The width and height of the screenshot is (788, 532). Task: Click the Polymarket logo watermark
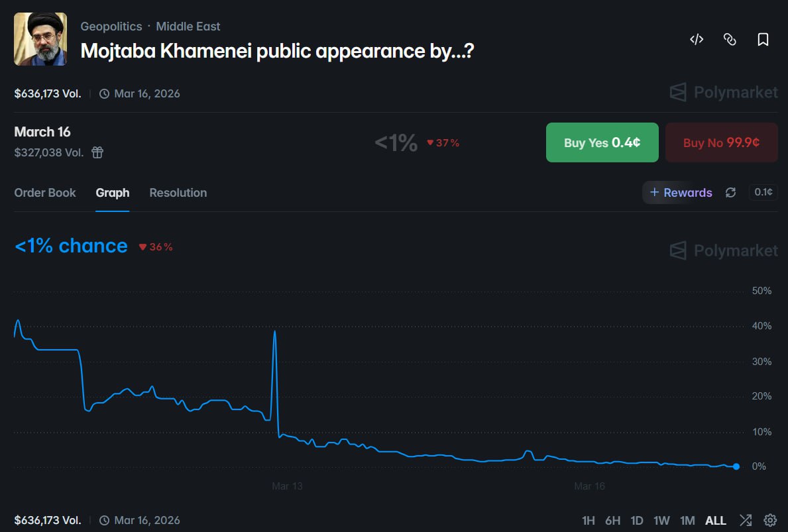tap(724, 92)
